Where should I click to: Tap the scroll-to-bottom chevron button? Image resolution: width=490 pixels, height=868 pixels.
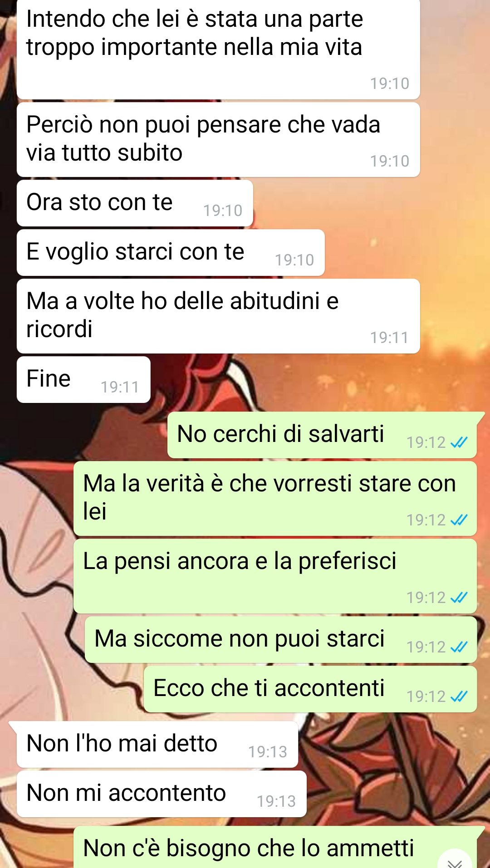click(455, 860)
